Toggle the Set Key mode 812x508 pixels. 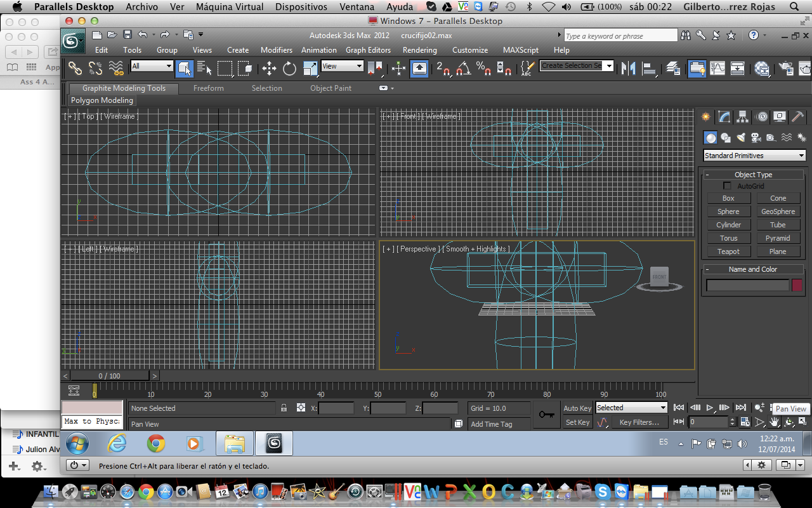[577, 422]
